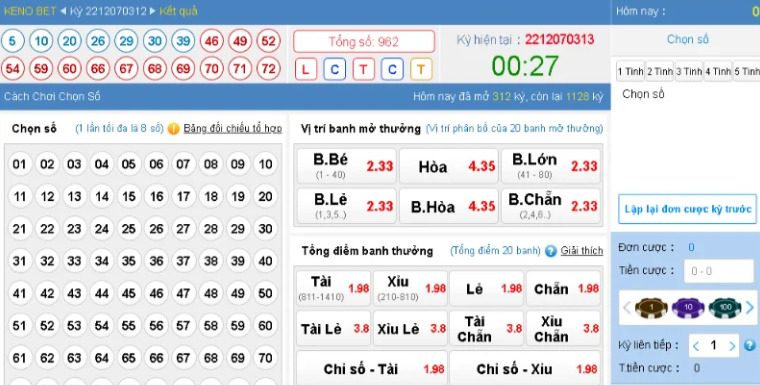The width and height of the screenshot is (760, 385).
Task: Select Chọn số header tab on right panel
Action: point(687,39)
